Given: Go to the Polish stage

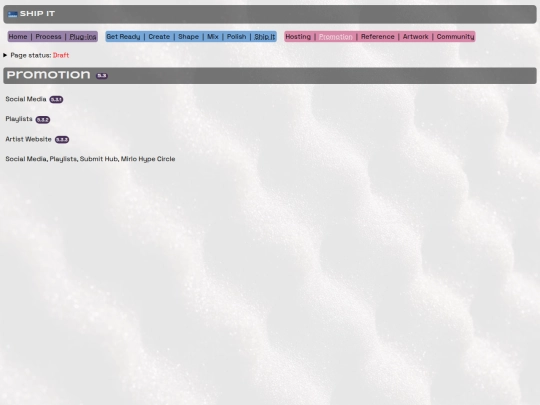Looking at the screenshot, I should coord(236,37).
